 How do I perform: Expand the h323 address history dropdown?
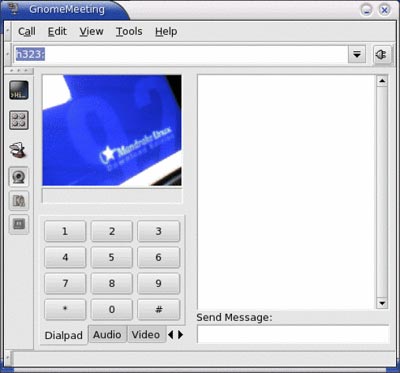[357, 54]
